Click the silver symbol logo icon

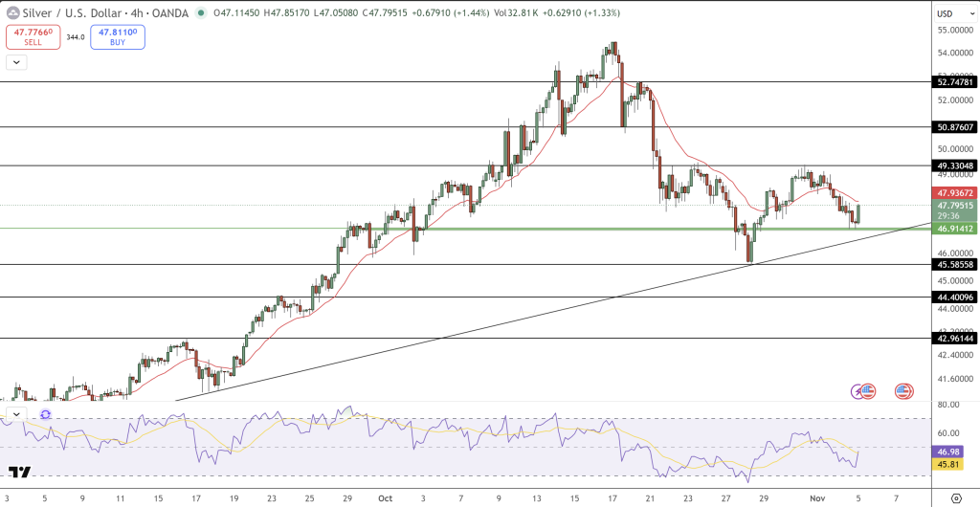(x=11, y=12)
